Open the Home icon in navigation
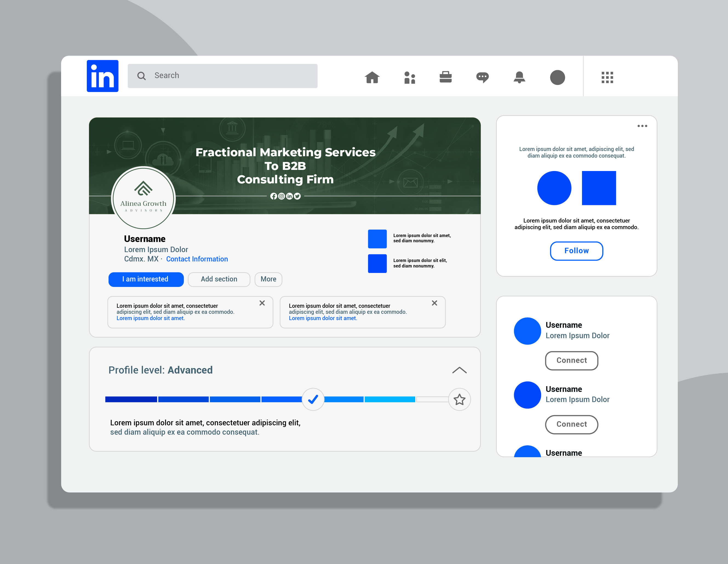This screenshot has height=564, width=728. click(x=372, y=77)
